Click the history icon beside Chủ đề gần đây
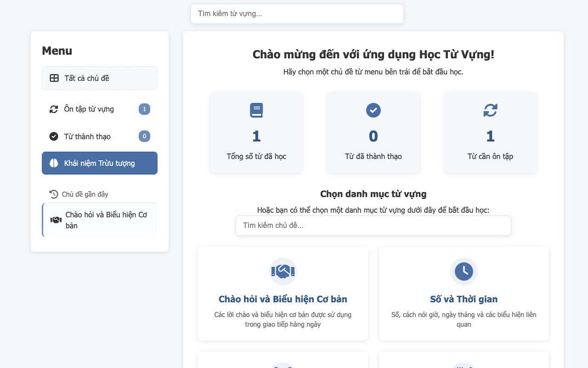The image size is (588, 368). (x=54, y=194)
